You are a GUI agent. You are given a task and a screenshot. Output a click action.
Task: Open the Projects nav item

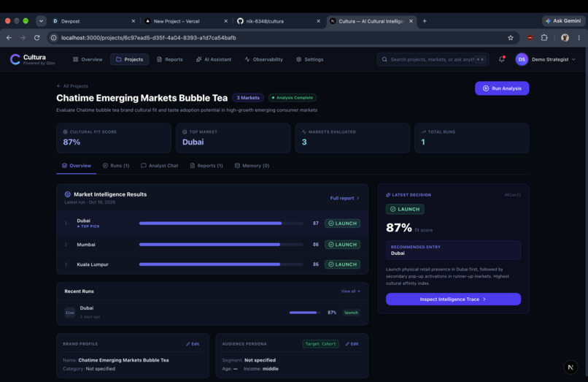click(x=129, y=59)
